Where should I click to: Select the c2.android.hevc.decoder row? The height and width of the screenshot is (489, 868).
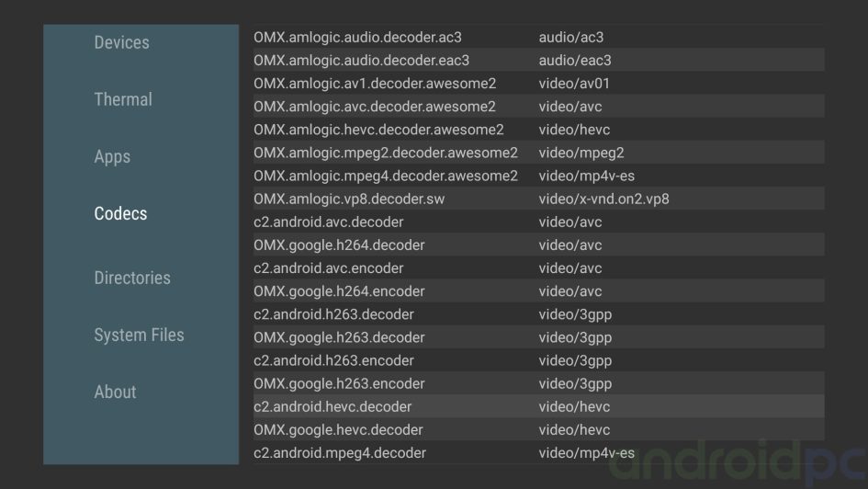click(333, 406)
